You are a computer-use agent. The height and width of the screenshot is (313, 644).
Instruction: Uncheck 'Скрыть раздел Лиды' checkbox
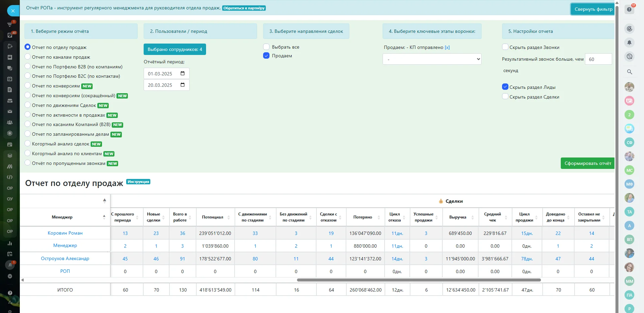coord(505,87)
